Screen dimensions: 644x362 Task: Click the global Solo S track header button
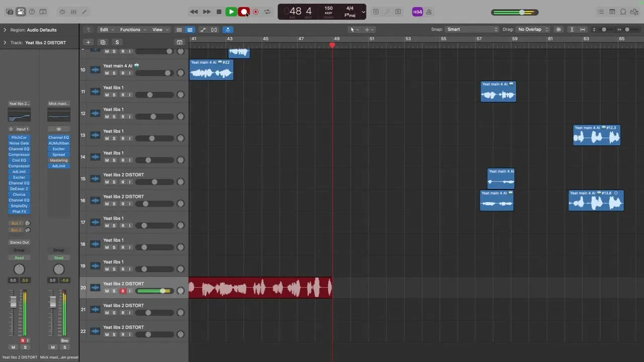pos(117,42)
